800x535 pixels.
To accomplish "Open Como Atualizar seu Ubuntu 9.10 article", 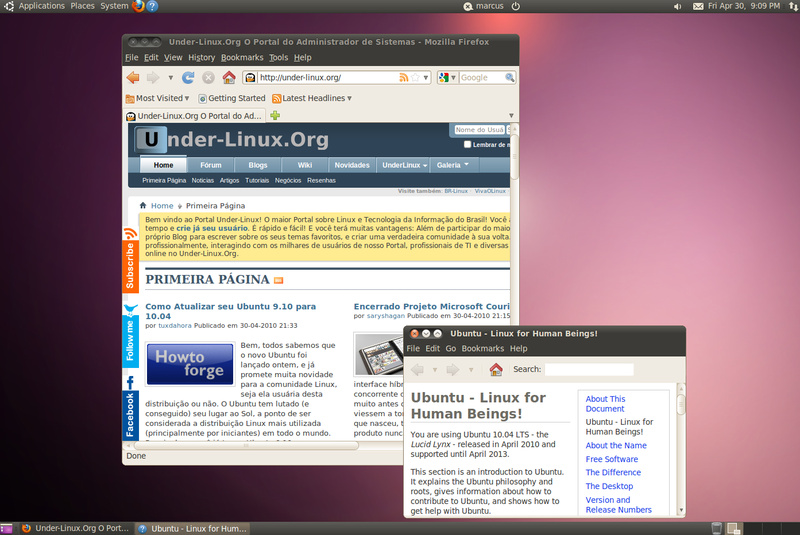I will pyautogui.click(x=231, y=311).
